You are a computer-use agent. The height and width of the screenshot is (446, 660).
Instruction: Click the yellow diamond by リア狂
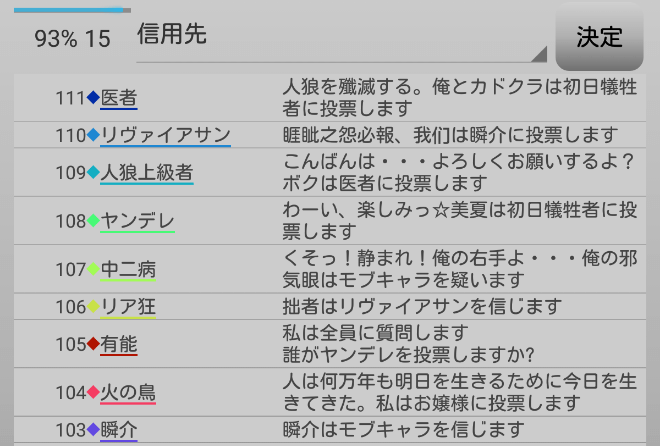(94, 307)
